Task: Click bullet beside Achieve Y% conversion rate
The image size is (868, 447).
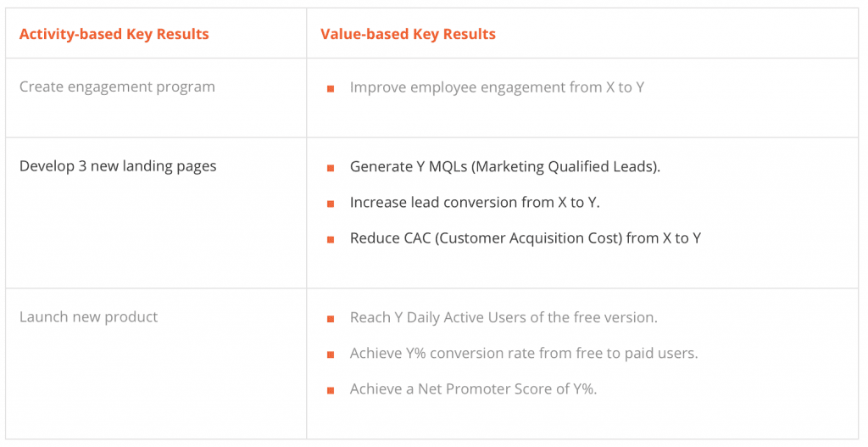Action: coord(331,355)
